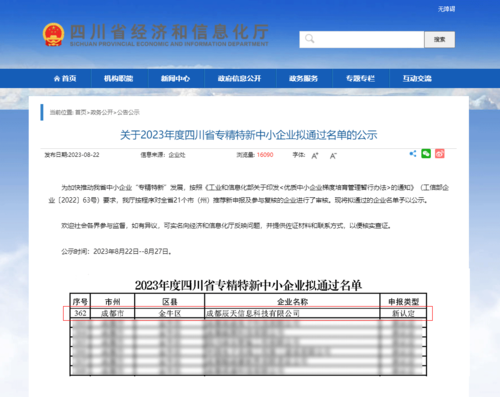Share article via Weibo icon

pos(440,154)
